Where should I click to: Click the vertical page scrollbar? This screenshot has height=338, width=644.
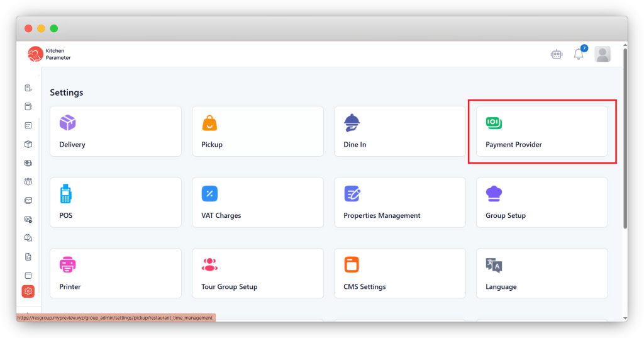point(624,138)
